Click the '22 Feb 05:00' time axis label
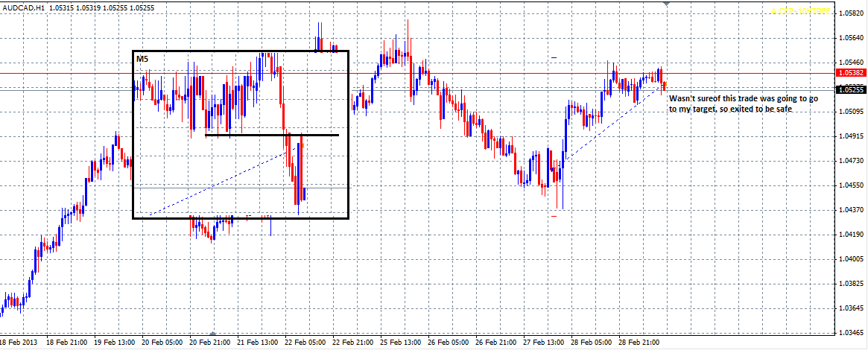The image size is (868, 350). pyautogui.click(x=304, y=343)
